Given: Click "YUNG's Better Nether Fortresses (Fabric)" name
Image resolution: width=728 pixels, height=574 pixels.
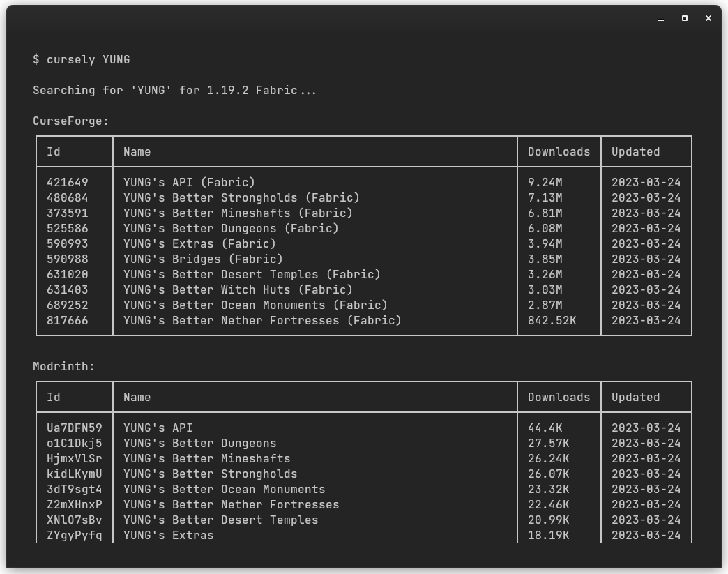Looking at the screenshot, I should (262, 320).
